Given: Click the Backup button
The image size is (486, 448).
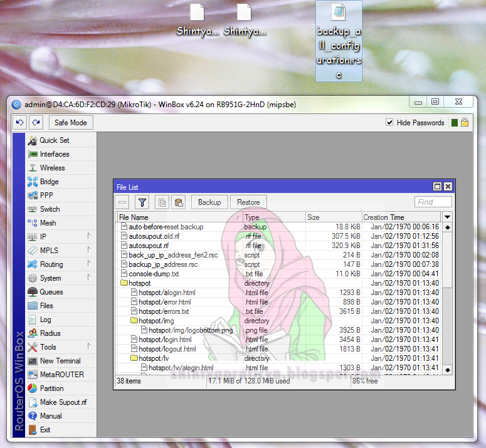Looking at the screenshot, I should pyautogui.click(x=209, y=202).
